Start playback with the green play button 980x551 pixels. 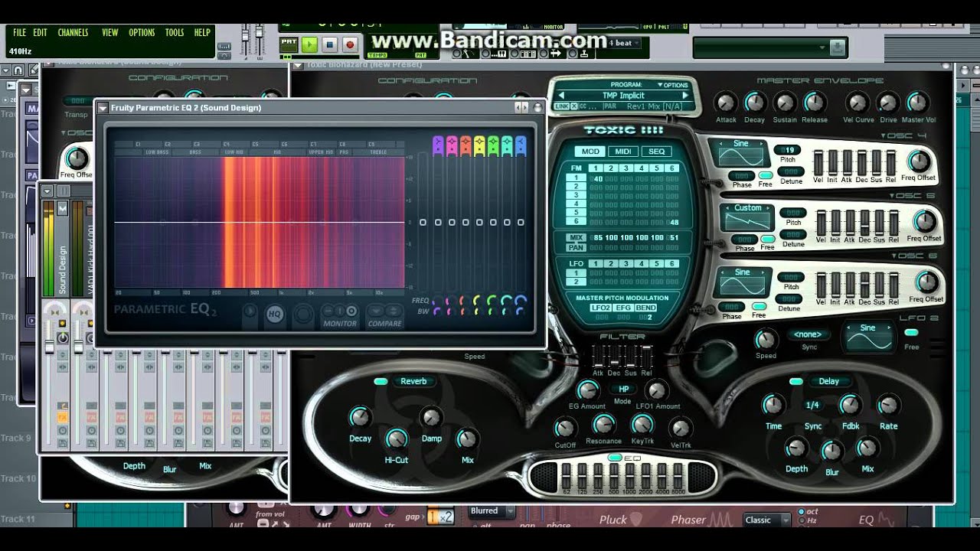click(309, 44)
